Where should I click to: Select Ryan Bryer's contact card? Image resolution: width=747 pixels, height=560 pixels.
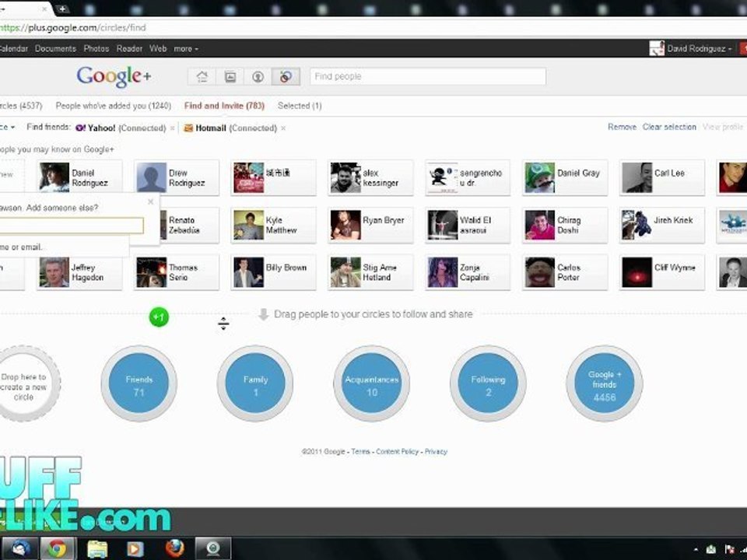click(370, 226)
